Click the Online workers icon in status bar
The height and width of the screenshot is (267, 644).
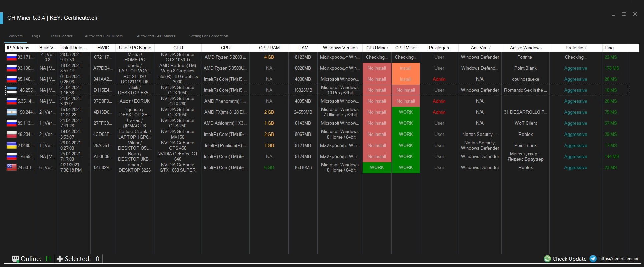coord(15,259)
